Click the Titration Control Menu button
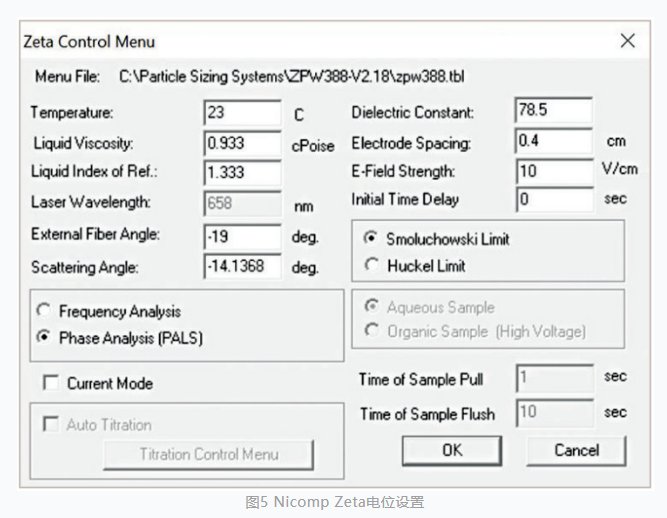Image resolution: width=667 pixels, height=518 pixels. click(x=208, y=454)
